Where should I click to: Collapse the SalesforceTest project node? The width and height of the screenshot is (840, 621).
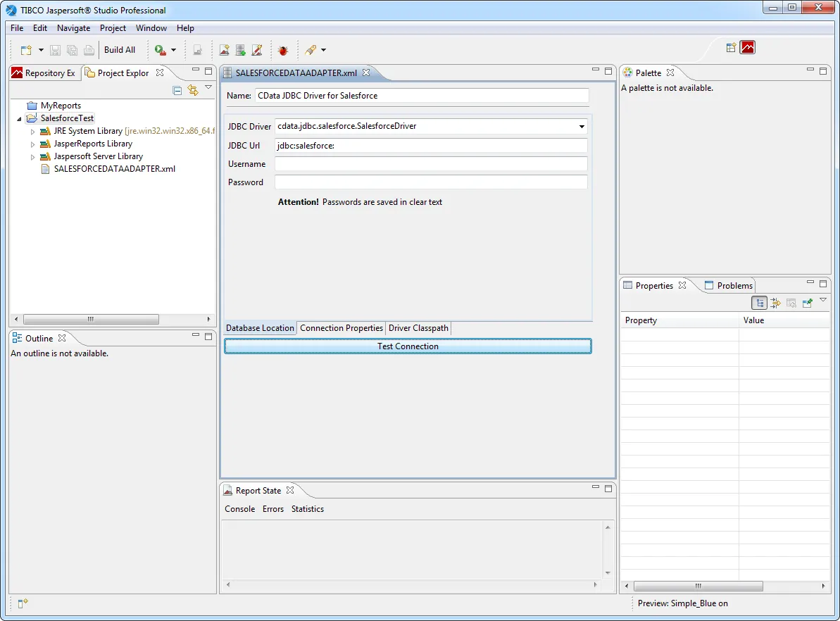18,118
